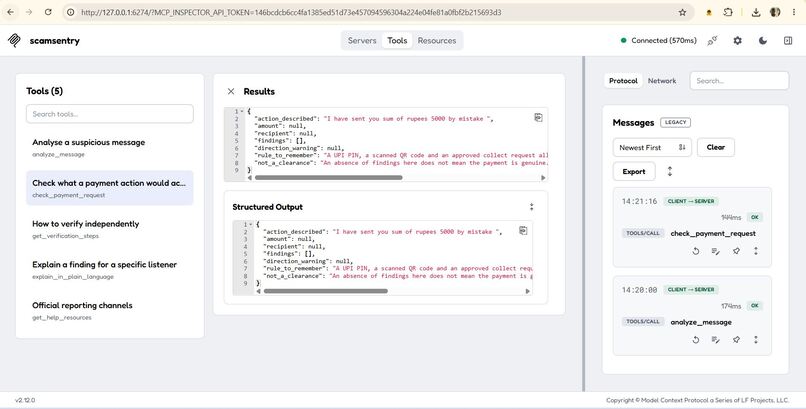This screenshot has height=409, width=806.
Task: Edit and resend check_payment_request message
Action: click(x=716, y=251)
